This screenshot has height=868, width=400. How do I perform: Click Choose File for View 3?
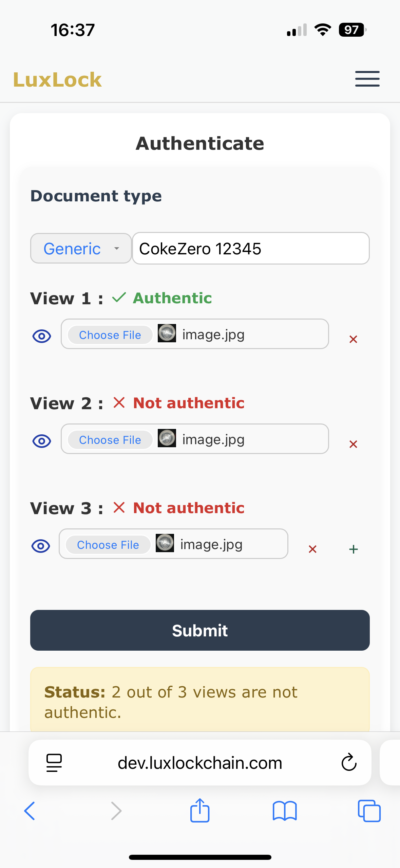(108, 545)
